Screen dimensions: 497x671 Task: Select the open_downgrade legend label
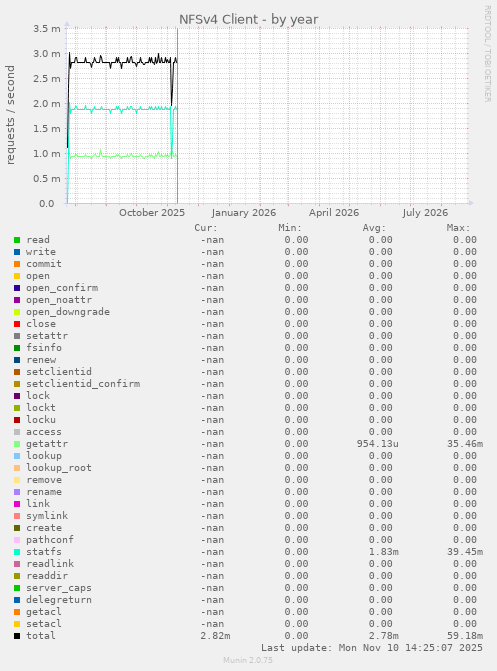click(x=68, y=312)
